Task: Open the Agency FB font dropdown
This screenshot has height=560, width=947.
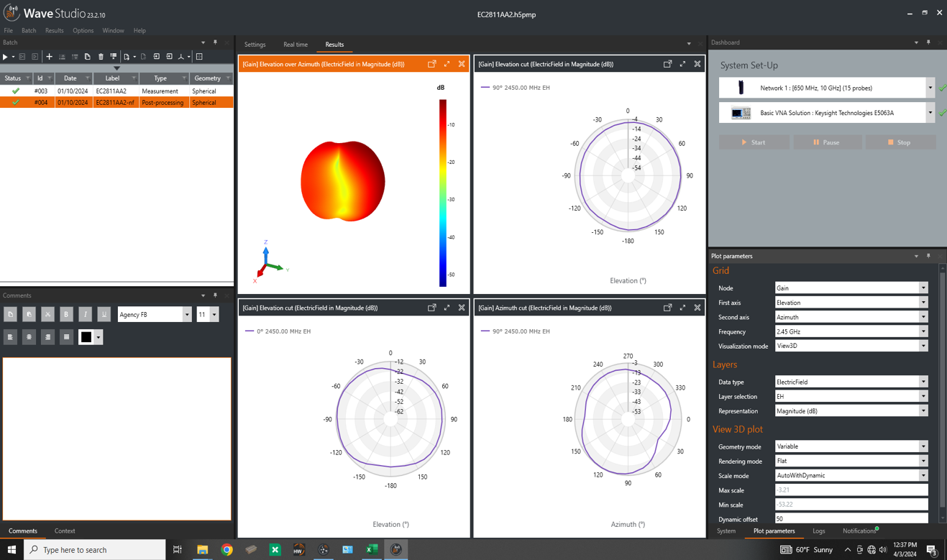Action: click(187, 314)
